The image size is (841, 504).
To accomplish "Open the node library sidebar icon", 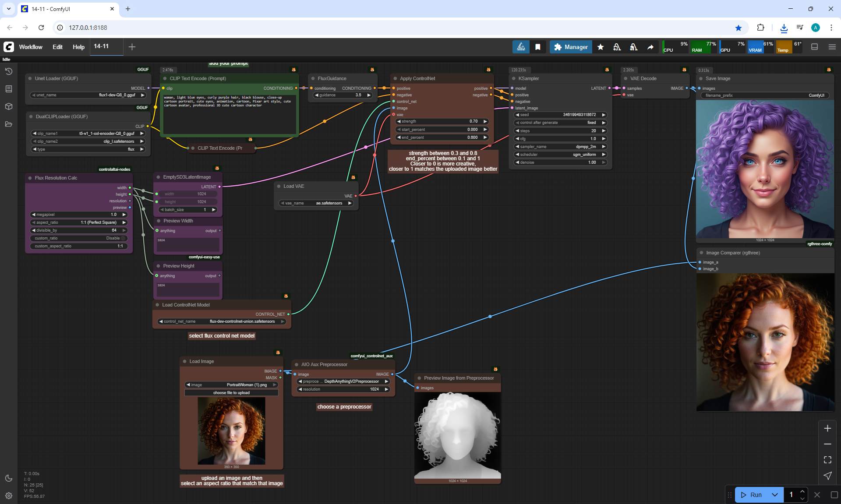I will (x=8, y=89).
